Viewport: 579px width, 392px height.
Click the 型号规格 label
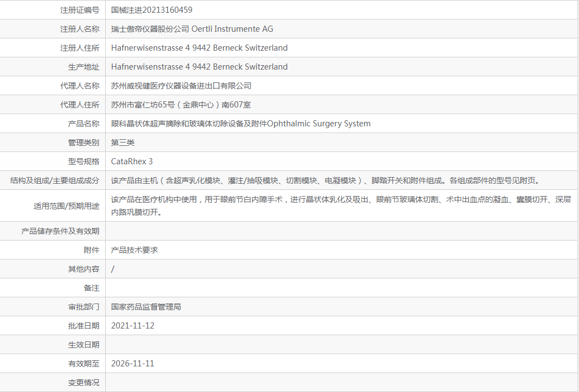(x=84, y=161)
